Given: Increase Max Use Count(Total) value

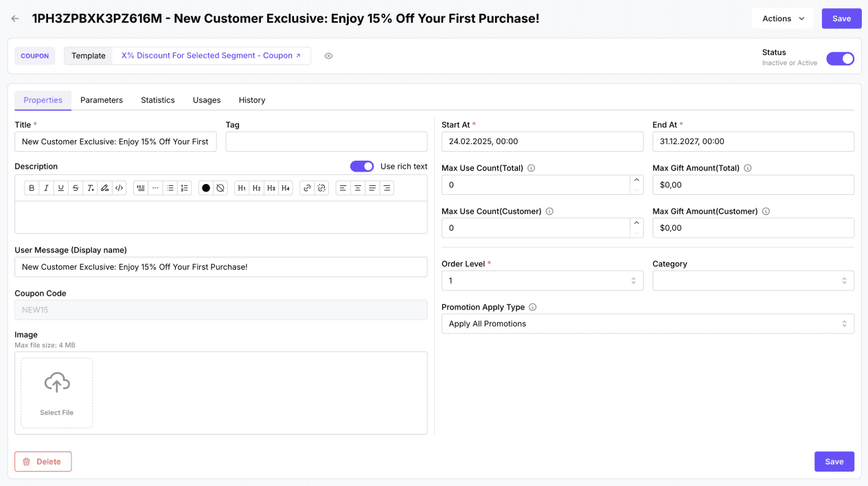Looking at the screenshot, I should [x=637, y=180].
